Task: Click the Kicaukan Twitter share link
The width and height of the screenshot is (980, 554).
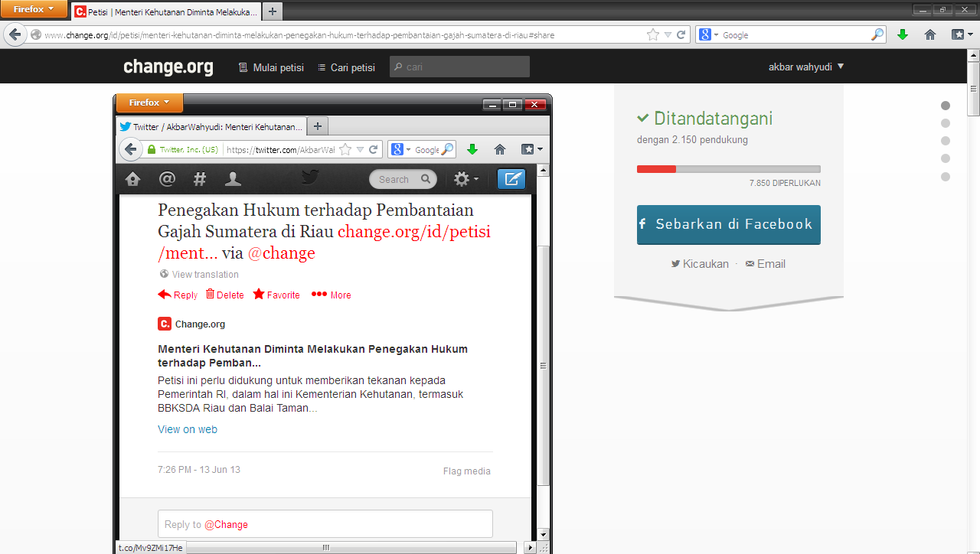Action: tap(700, 264)
